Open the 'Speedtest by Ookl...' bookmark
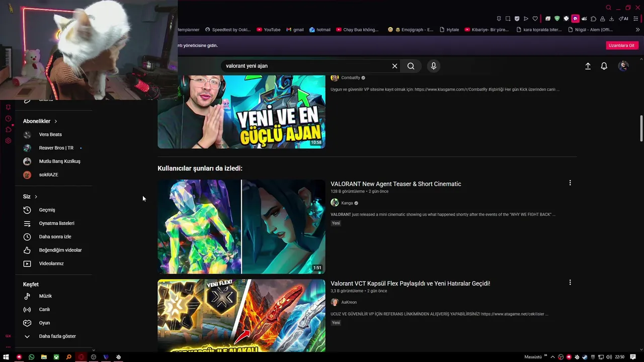This screenshot has width=644, height=362. [x=228, y=30]
